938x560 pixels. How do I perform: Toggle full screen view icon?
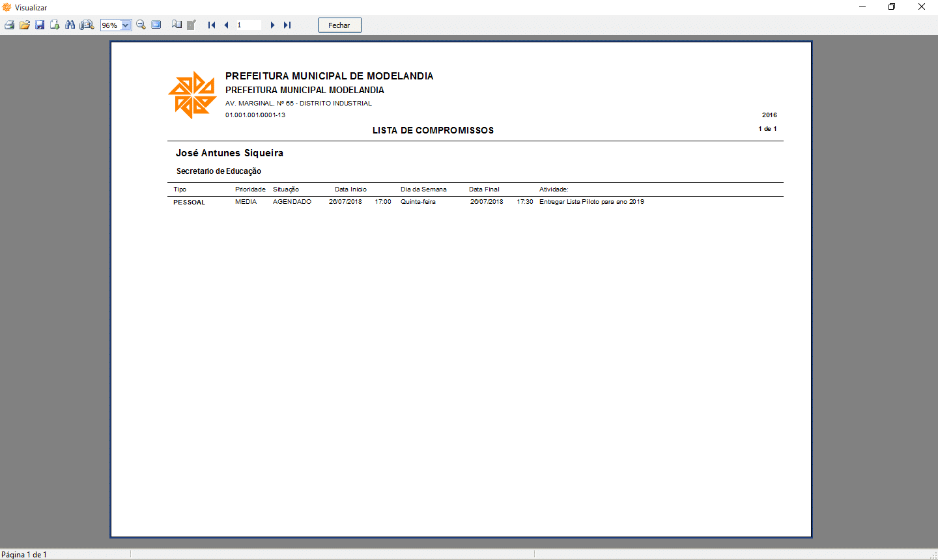tap(156, 25)
